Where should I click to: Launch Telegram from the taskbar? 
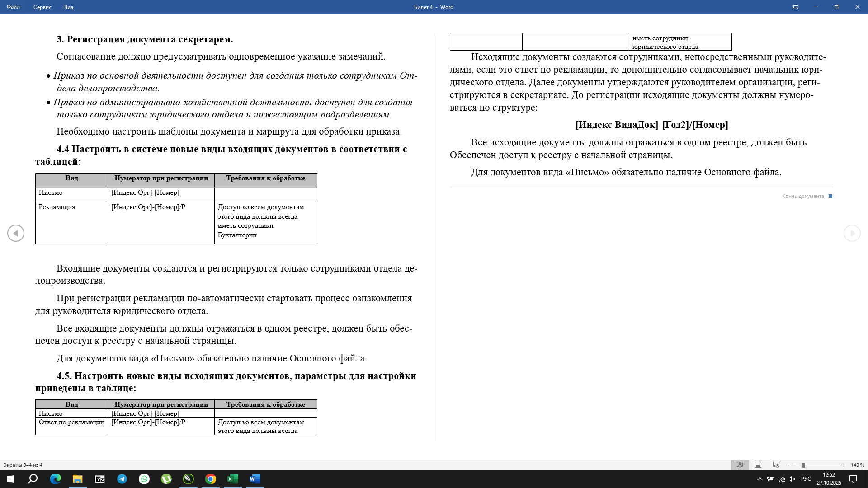pos(122,480)
